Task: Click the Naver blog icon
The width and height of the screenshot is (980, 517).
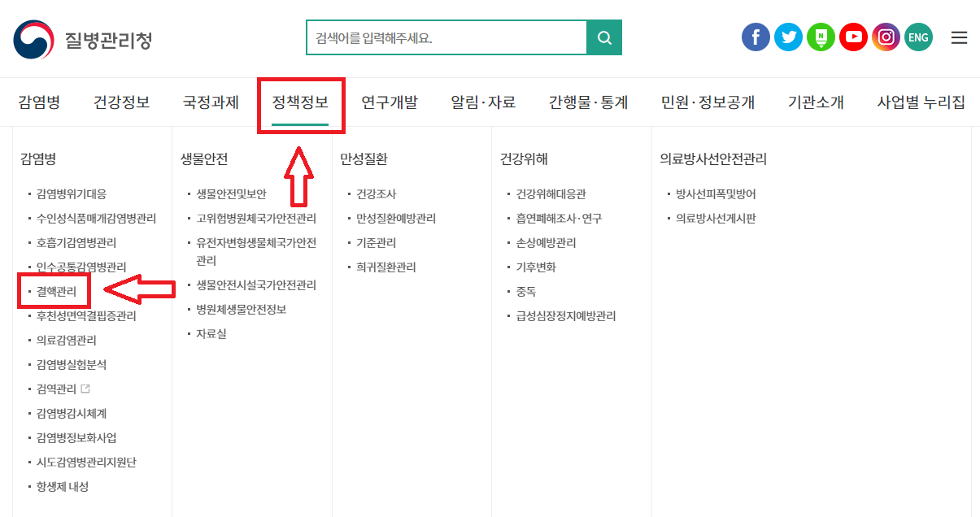Action: point(821,37)
